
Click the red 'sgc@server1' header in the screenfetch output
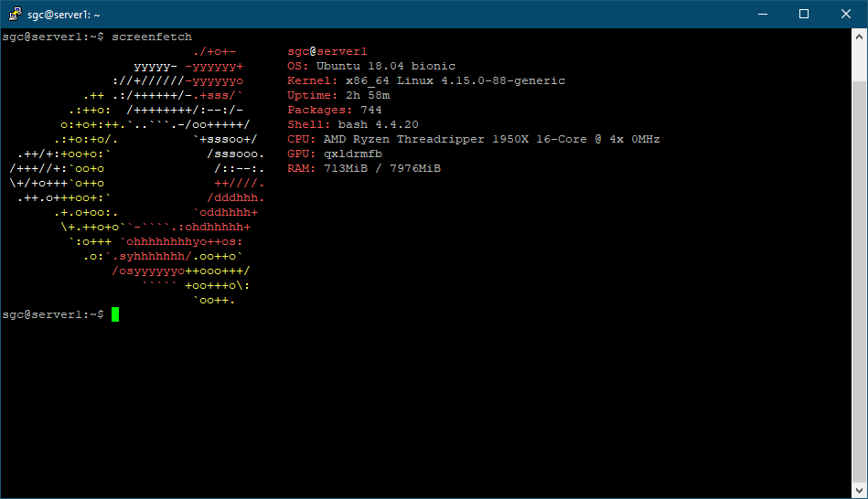pyautogui.click(x=327, y=51)
